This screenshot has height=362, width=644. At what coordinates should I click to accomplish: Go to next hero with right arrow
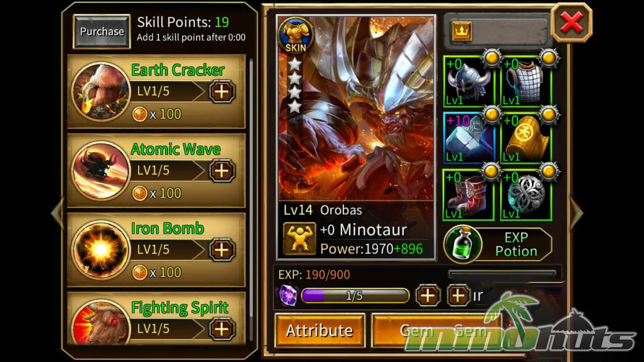pos(577,213)
